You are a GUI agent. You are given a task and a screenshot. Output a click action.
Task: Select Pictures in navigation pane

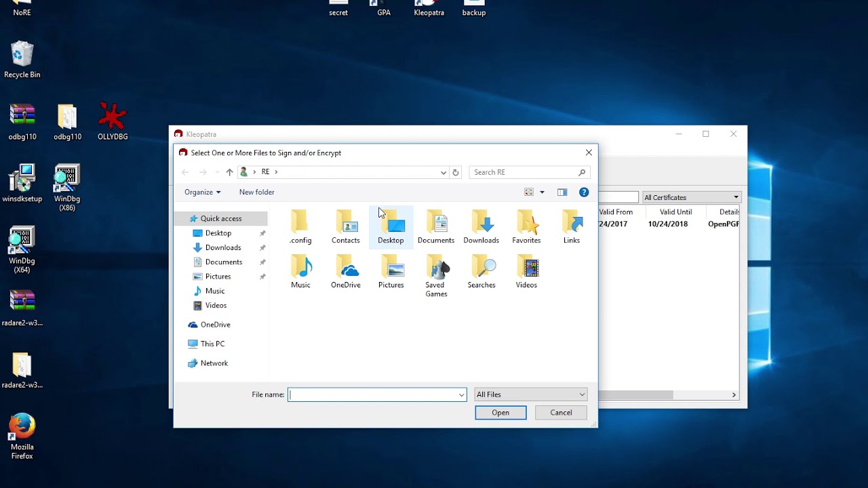[x=218, y=277]
